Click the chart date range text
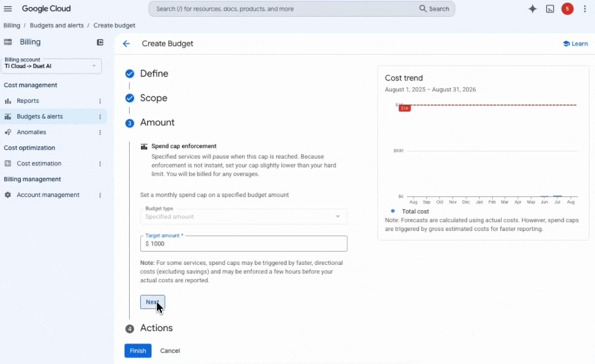 pos(430,90)
